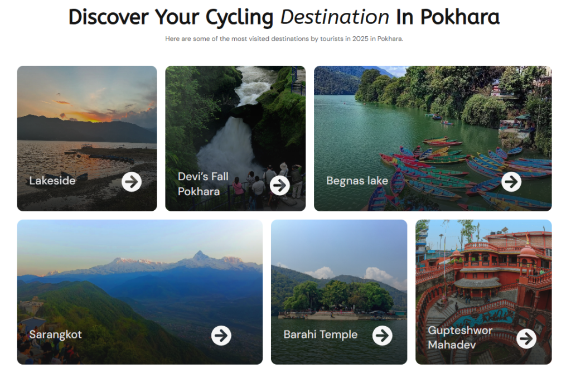Click the arrow icon on Devi's Fall Pokhara card
The image size is (571, 392).
point(280,186)
